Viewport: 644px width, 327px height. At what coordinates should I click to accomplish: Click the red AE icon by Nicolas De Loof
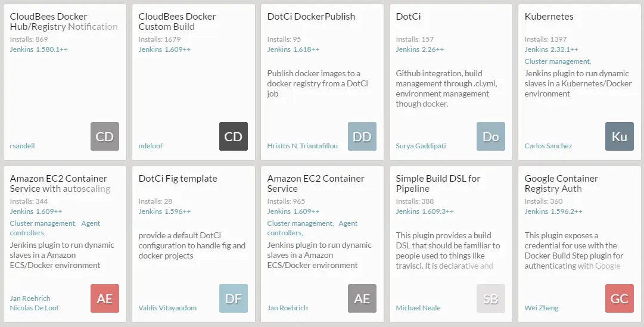point(105,298)
